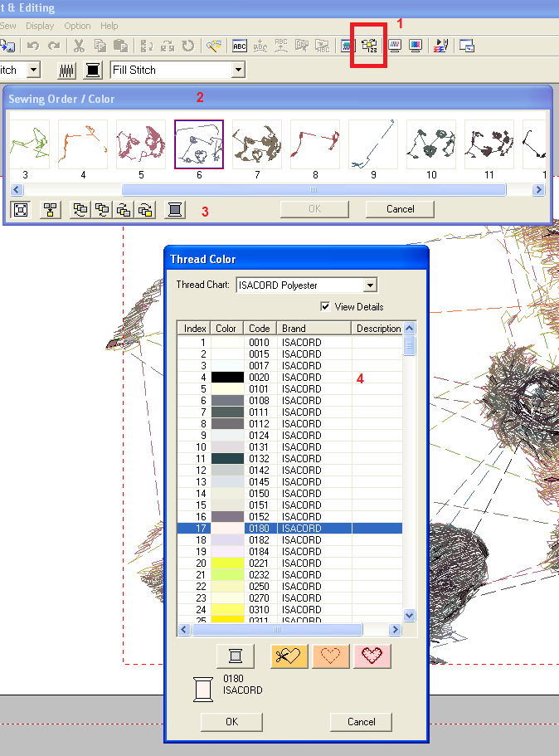Open the Option menu
This screenshot has width=559, height=756.
[x=78, y=26]
